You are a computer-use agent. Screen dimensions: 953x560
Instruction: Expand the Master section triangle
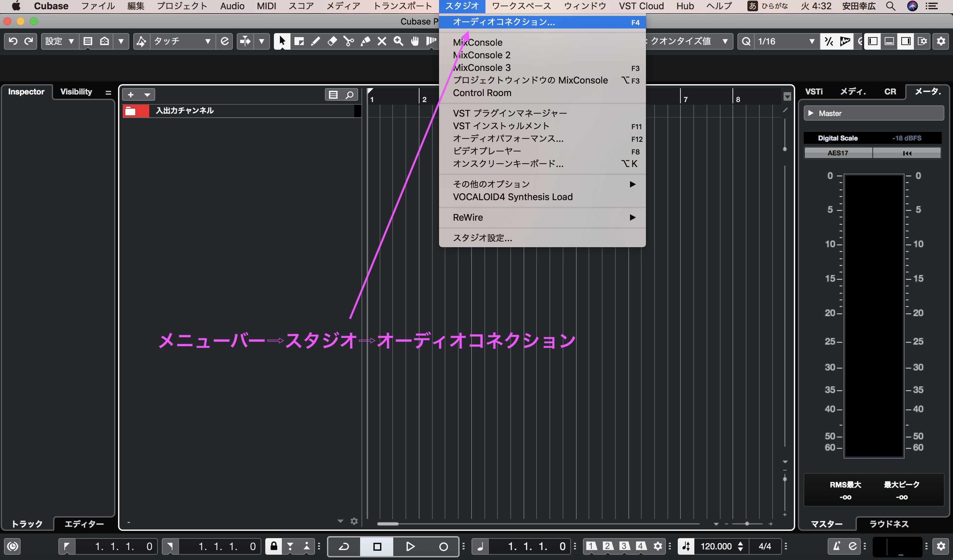(x=810, y=113)
